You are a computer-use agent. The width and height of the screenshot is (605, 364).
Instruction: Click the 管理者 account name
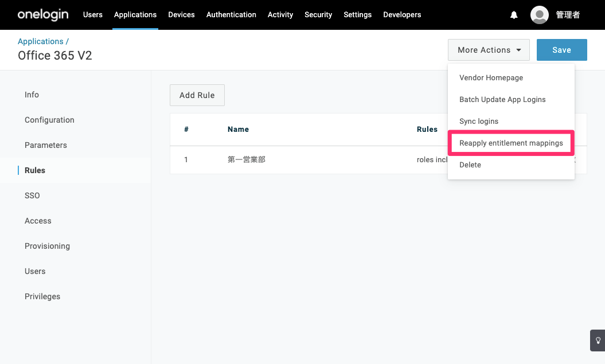click(x=568, y=15)
